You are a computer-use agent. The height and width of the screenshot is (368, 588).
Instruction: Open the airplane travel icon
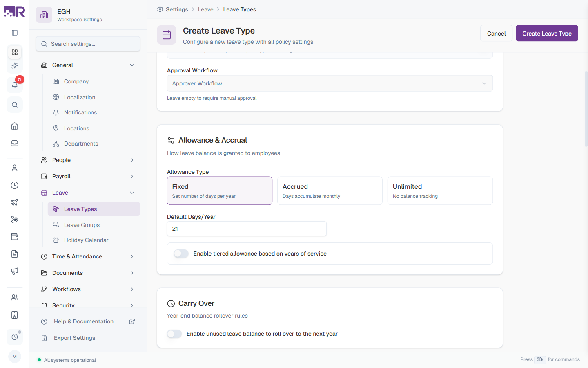(15, 202)
